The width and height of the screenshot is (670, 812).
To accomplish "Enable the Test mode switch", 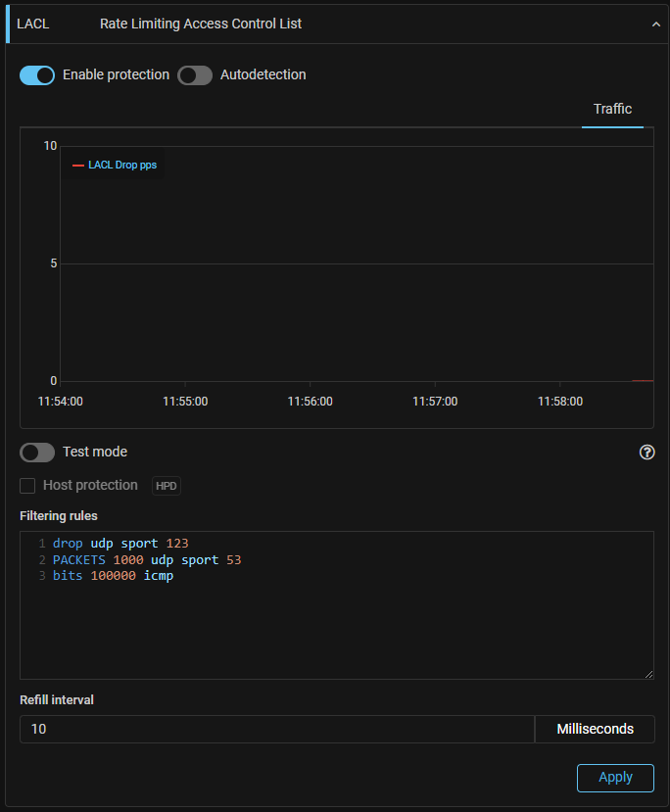I will (37, 453).
